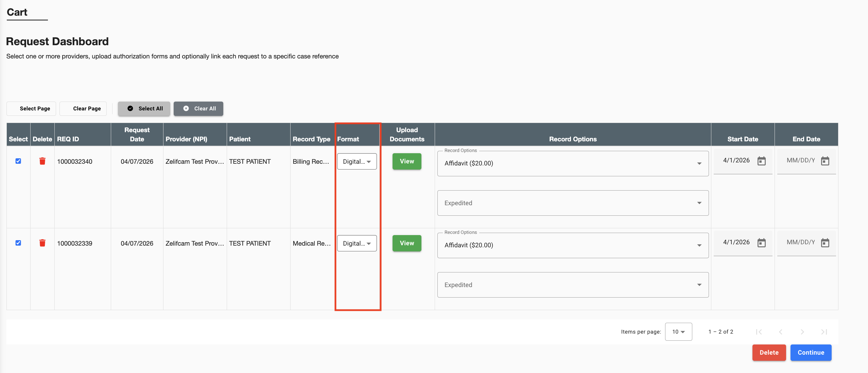Uncheck the checkbox for request 1000032339
This screenshot has height=373, width=868.
point(18,243)
